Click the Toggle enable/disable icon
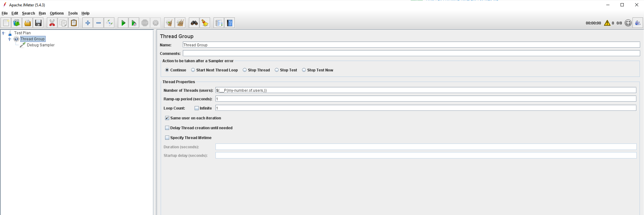644x215 pixels. [109, 23]
